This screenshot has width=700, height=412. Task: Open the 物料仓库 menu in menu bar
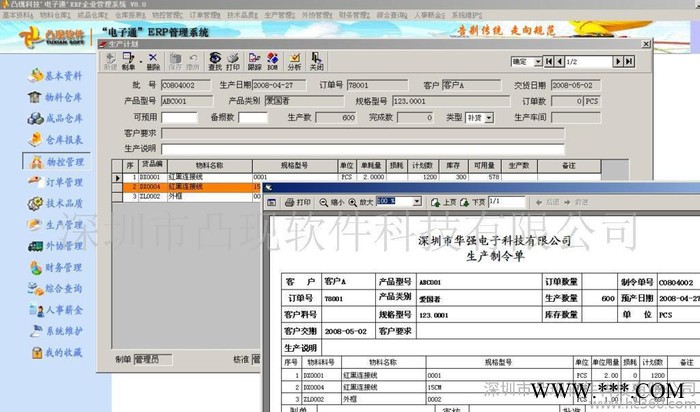click(55, 15)
